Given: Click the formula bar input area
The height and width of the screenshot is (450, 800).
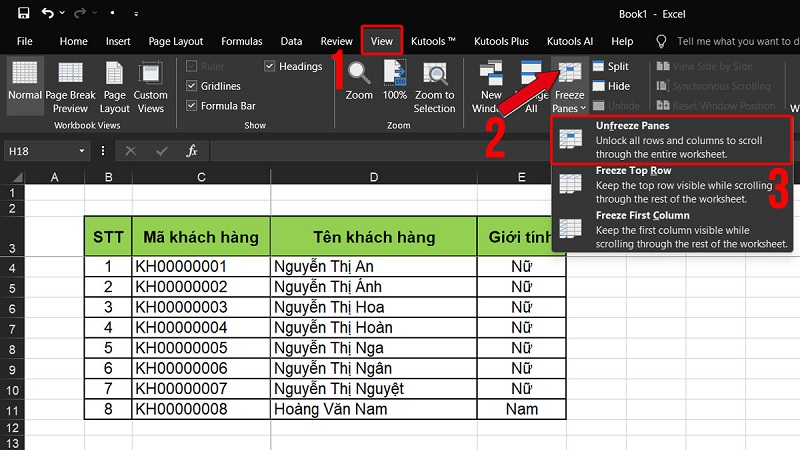Looking at the screenshot, I should 380,151.
